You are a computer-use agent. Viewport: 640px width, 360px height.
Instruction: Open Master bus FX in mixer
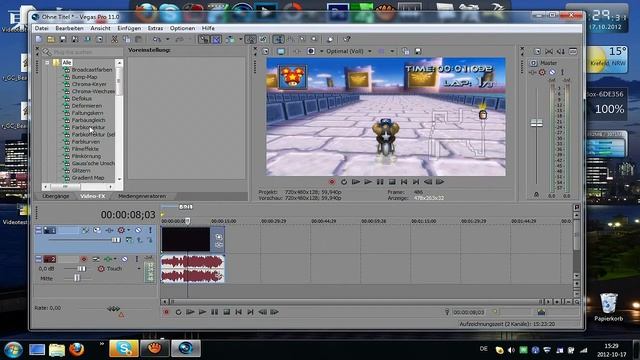click(x=533, y=72)
